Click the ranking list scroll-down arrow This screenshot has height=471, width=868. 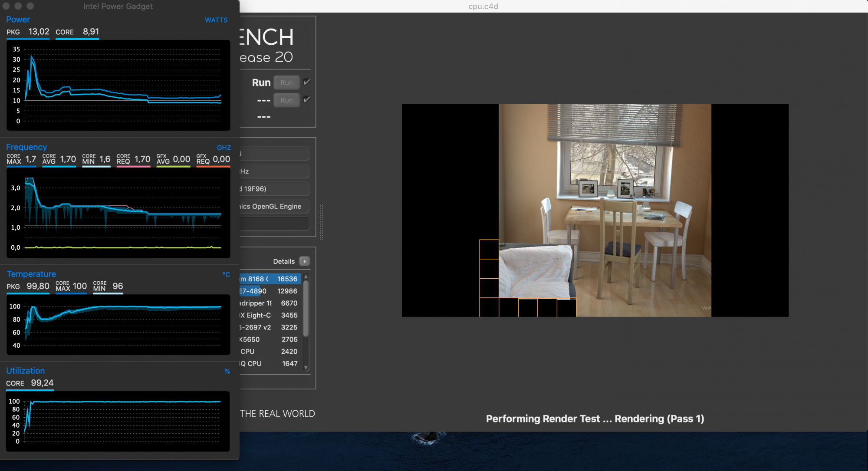click(x=306, y=368)
